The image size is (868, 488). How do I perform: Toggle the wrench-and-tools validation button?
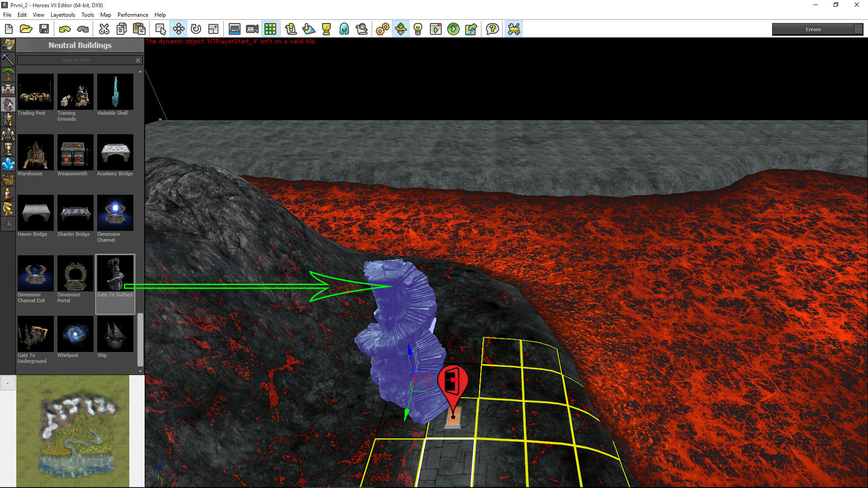[514, 29]
